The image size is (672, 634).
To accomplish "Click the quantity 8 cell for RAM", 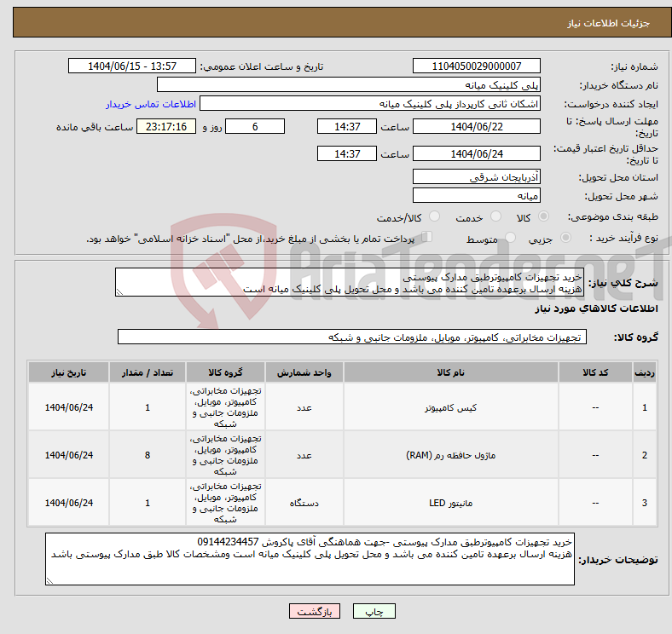I will pyautogui.click(x=148, y=455).
